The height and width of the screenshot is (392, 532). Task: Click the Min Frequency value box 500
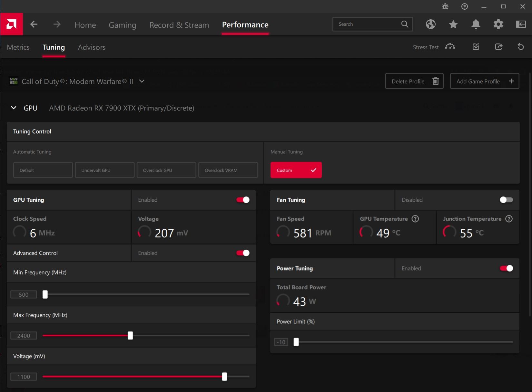point(24,294)
